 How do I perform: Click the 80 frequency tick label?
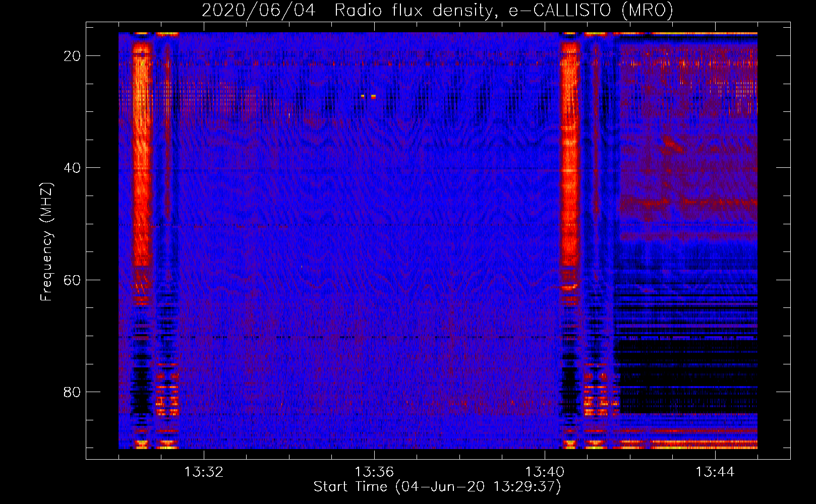pyautogui.click(x=73, y=392)
